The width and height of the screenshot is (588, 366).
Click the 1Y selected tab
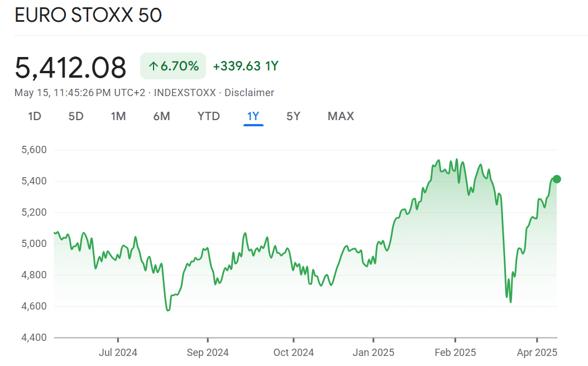[x=254, y=116]
